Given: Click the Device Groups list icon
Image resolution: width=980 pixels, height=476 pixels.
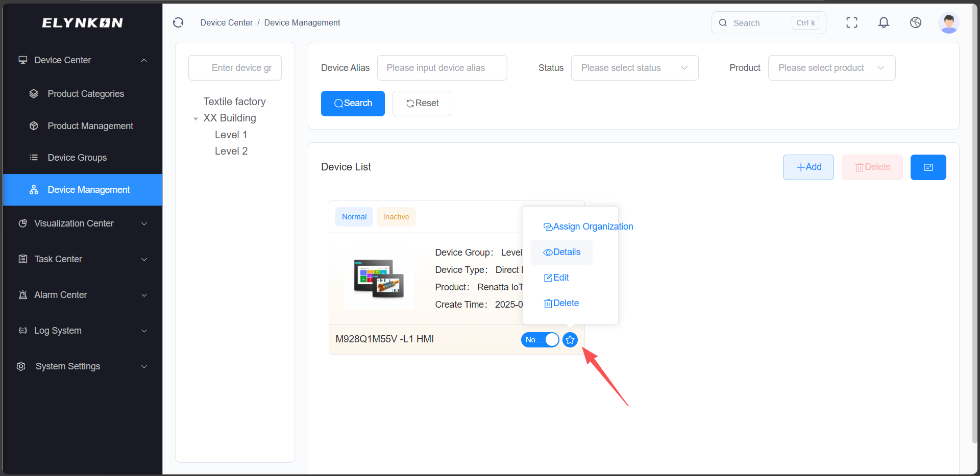Looking at the screenshot, I should point(34,158).
